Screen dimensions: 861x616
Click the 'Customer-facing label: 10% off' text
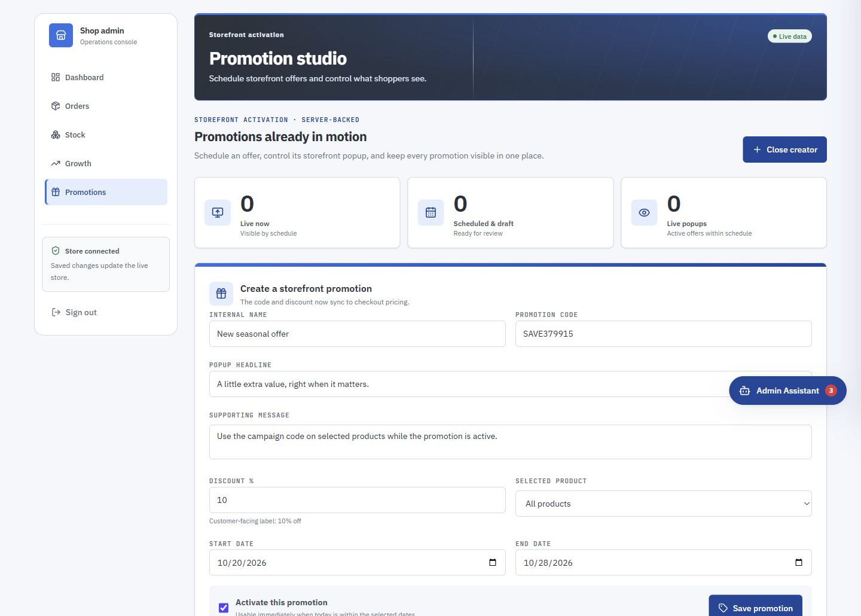255,521
